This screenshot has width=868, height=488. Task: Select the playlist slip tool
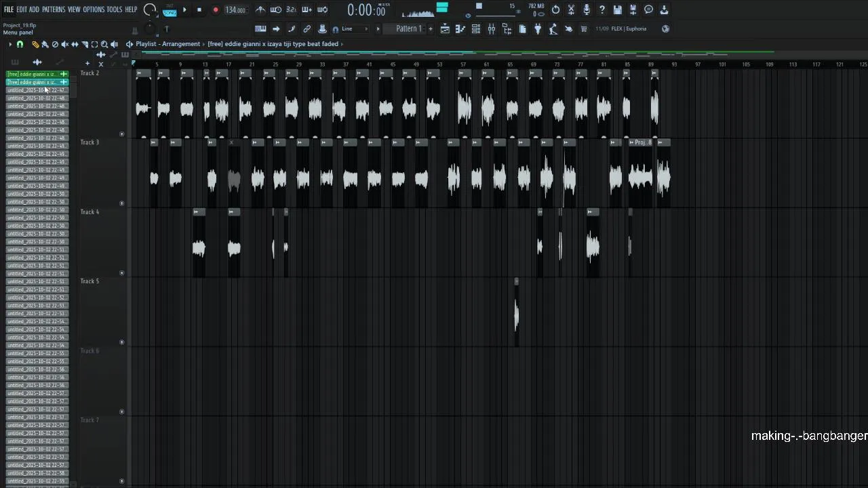pos(75,44)
